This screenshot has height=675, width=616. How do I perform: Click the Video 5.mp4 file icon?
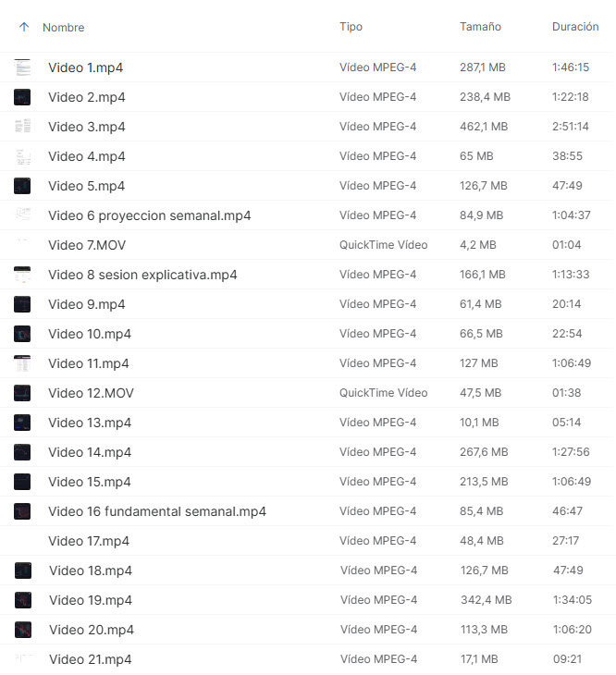(x=23, y=186)
